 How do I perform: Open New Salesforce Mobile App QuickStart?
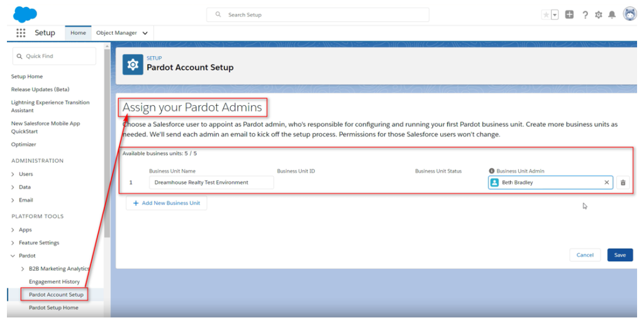click(x=45, y=127)
